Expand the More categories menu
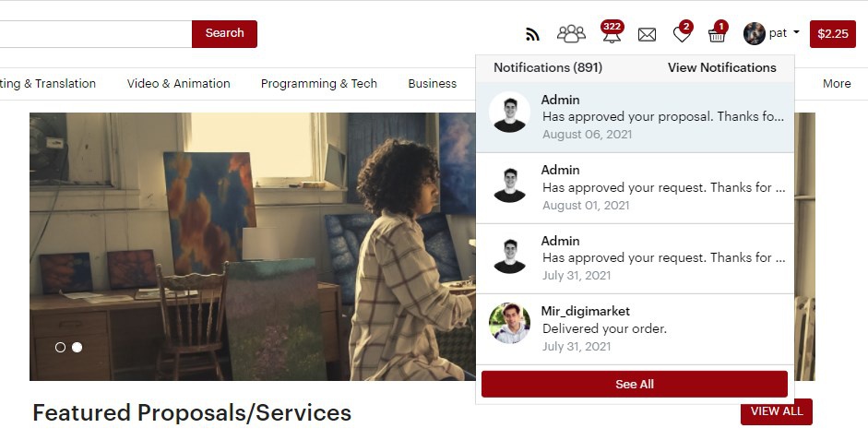 click(837, 84)
